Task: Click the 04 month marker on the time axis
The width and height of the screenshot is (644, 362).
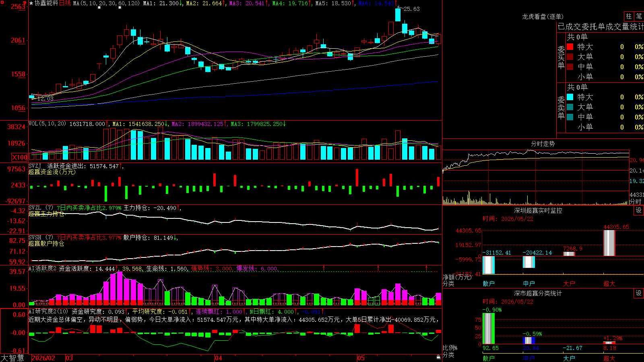Action: tap(219, 358)
